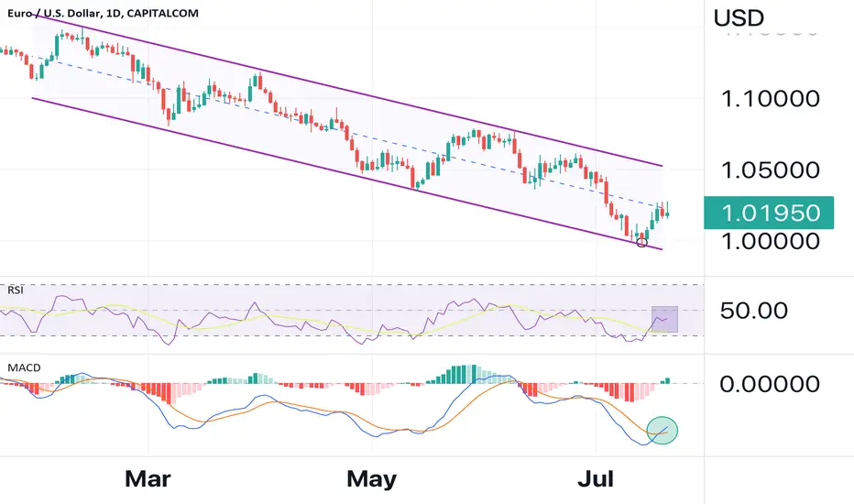Click the purple rectangle highlight on RSI

(665, 319)
